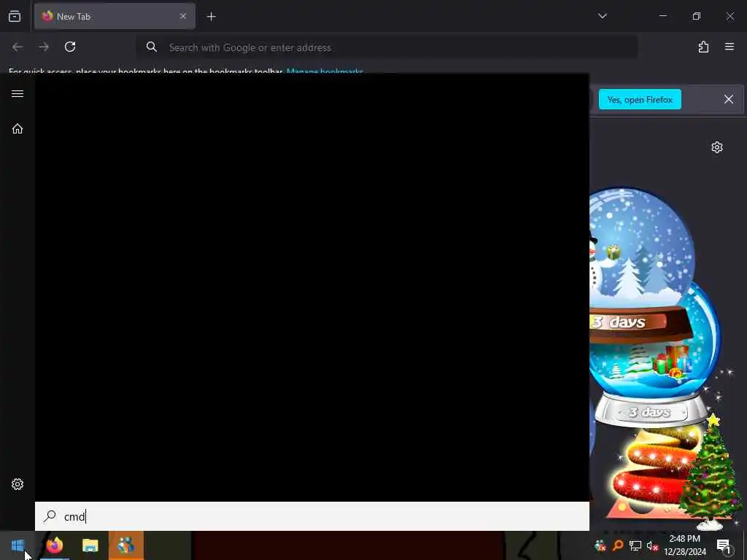Restore down the Firefox window

pos(696,16)
